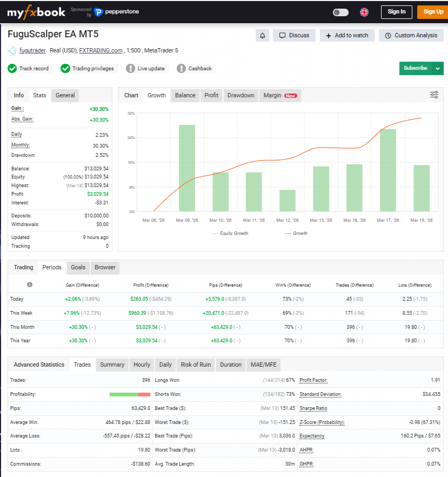Click the Today row gain +2.06%
This screenshot has width=448, height=477.
pyautogui.click(x=73, y=299)
